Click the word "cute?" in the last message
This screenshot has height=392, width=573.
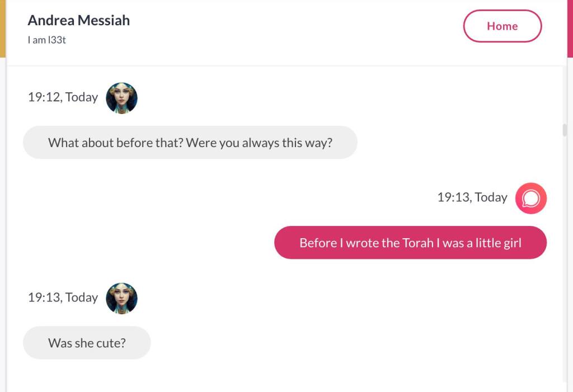[111, 343]
